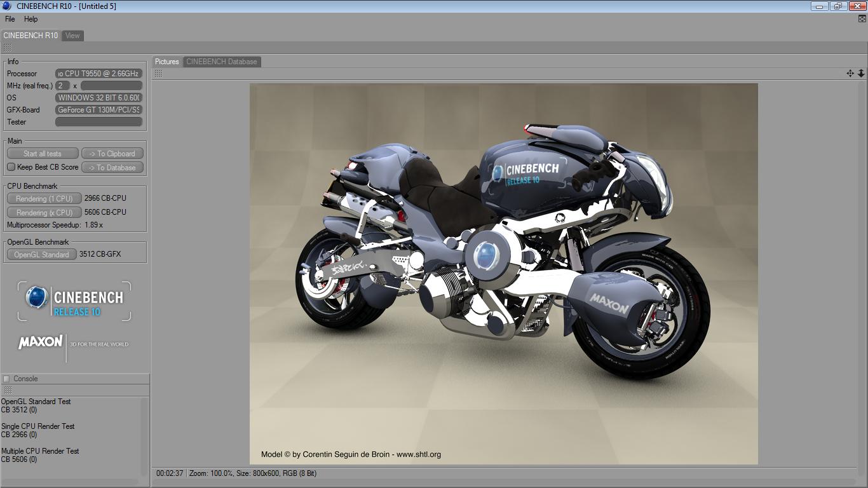The image size is (868, 488).
Task: Click the left panel grip handle icon
Action: [7, 48]
